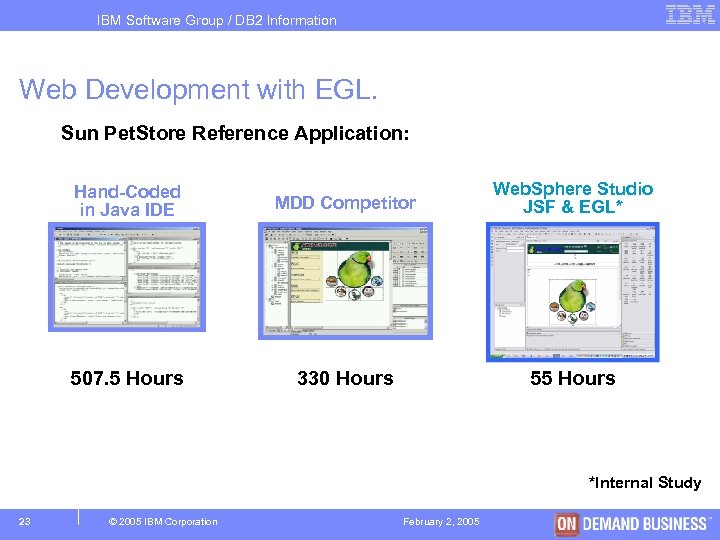The image size is (720, 540).
Task: Click 'Sun PetStore Reference Application:' heading
Action: 235,133
